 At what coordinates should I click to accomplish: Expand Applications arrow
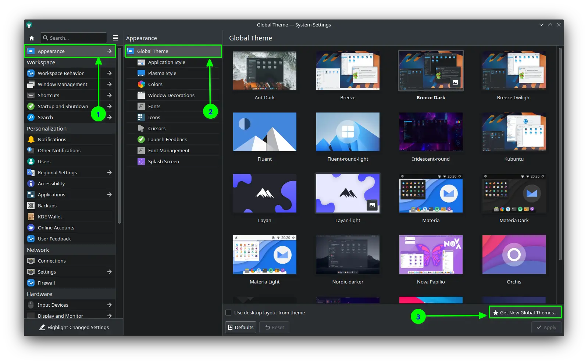[110, 195]
